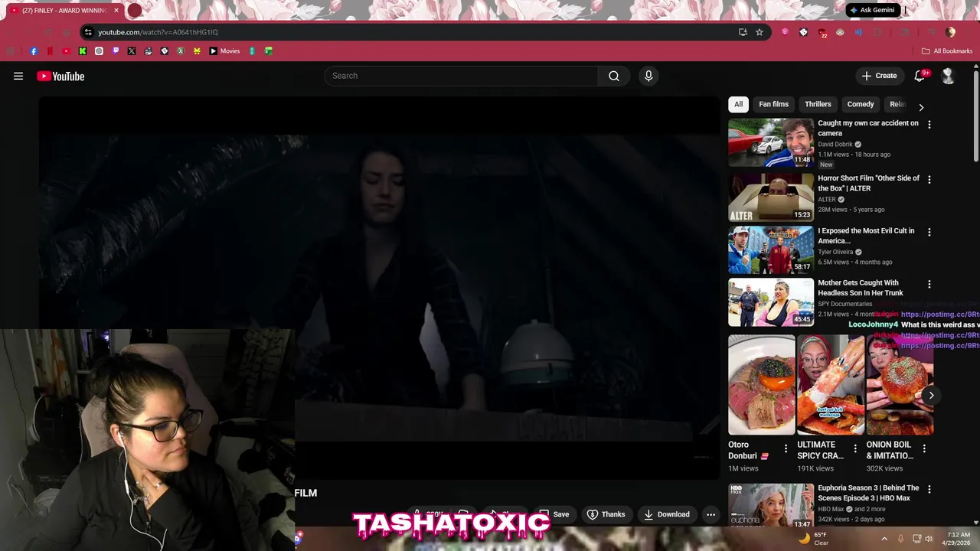This screenshot has height=551, width=980.
Task: Focus the YouTube search field
Action: pyautogui.click(x=461, y=76)
